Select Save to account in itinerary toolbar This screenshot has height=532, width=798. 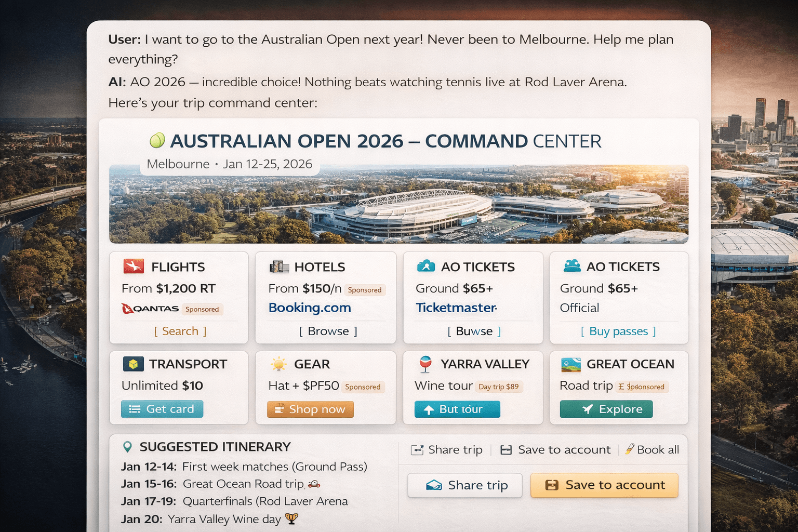click(556, 450)
